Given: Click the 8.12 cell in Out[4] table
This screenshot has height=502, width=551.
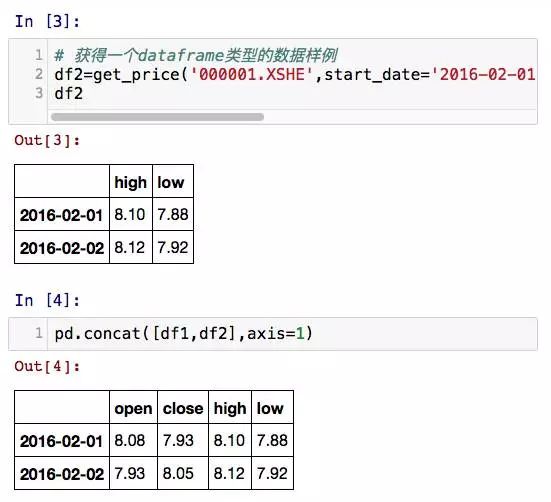Looking at the screenshot, I should [x=230, y=473].
